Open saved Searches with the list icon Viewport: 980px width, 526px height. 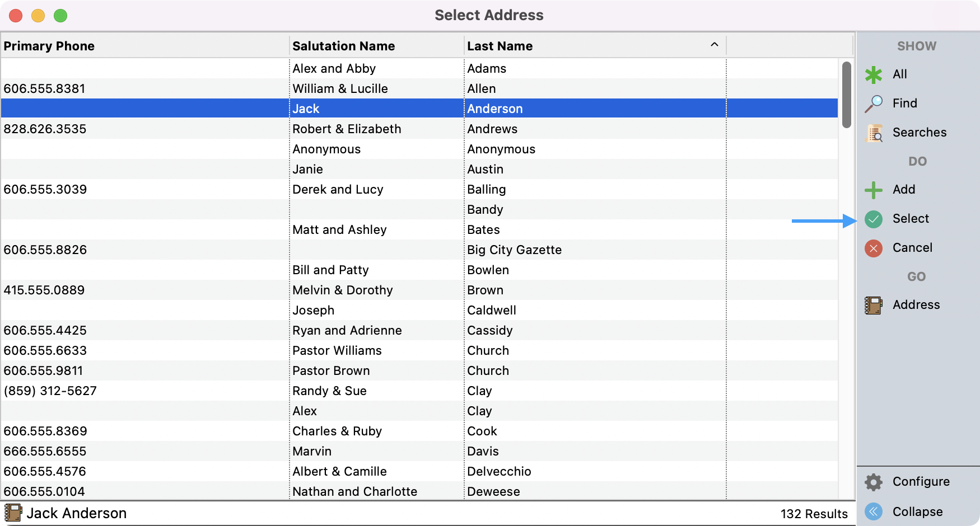tap(874, 133)
